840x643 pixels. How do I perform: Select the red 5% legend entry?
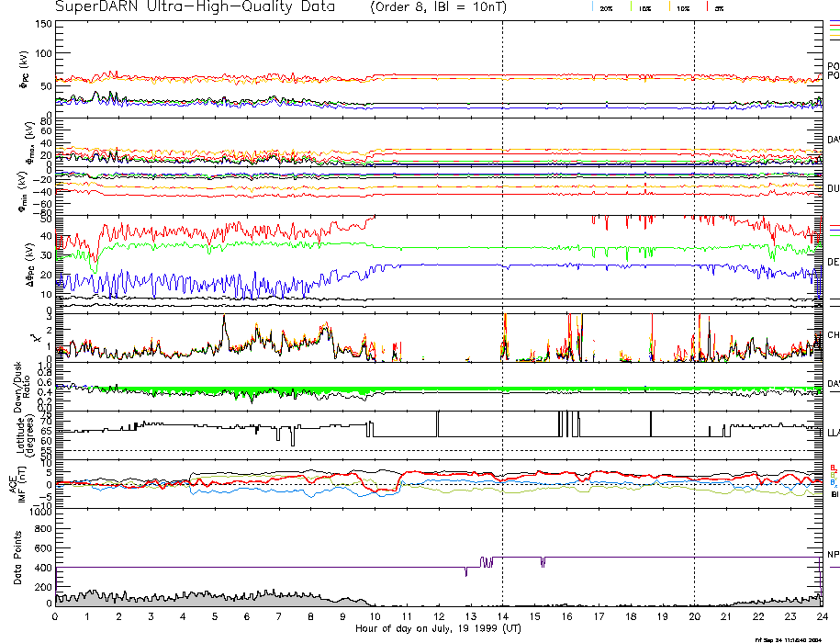tap(718, 7)
